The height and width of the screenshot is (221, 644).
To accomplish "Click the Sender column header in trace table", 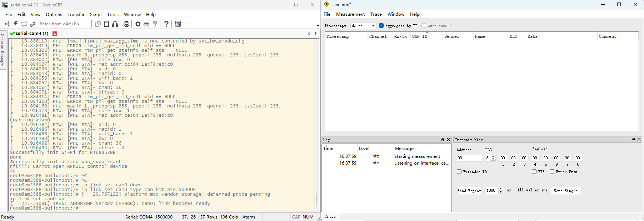I will pyautogui.click(x=458, y=36).
